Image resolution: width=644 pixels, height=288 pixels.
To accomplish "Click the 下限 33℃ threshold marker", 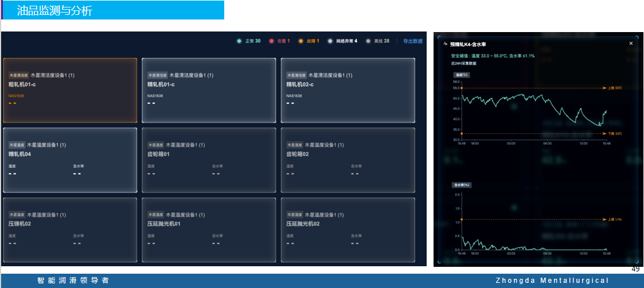I will [x=612, y=133].
